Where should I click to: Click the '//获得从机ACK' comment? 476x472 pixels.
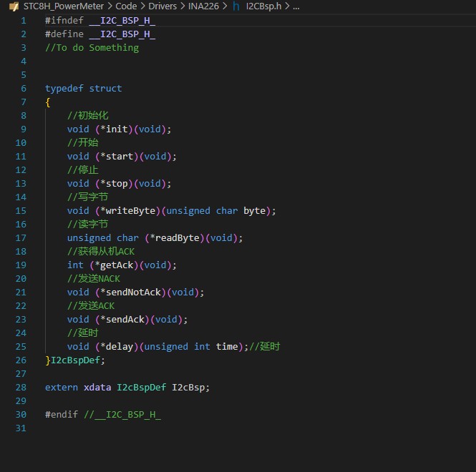pos(101,252)
